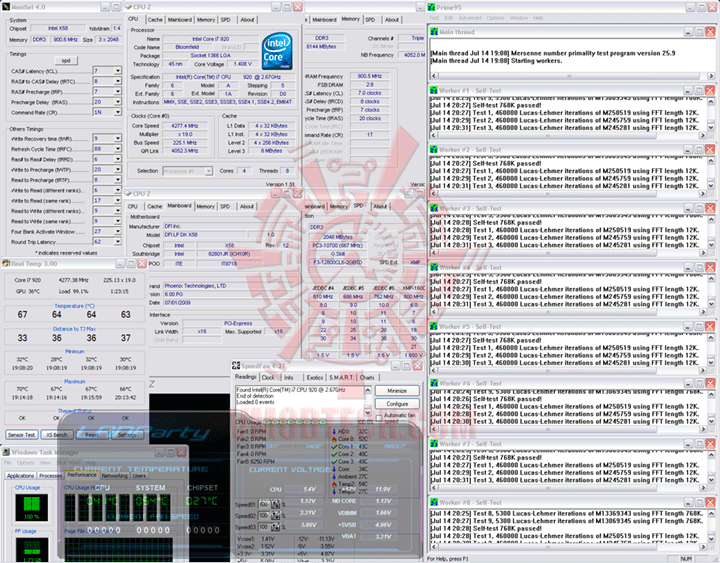Click the green check beside Core 2 in SpeedFan
Screen dimensions: 720x563
pos(334,454)
